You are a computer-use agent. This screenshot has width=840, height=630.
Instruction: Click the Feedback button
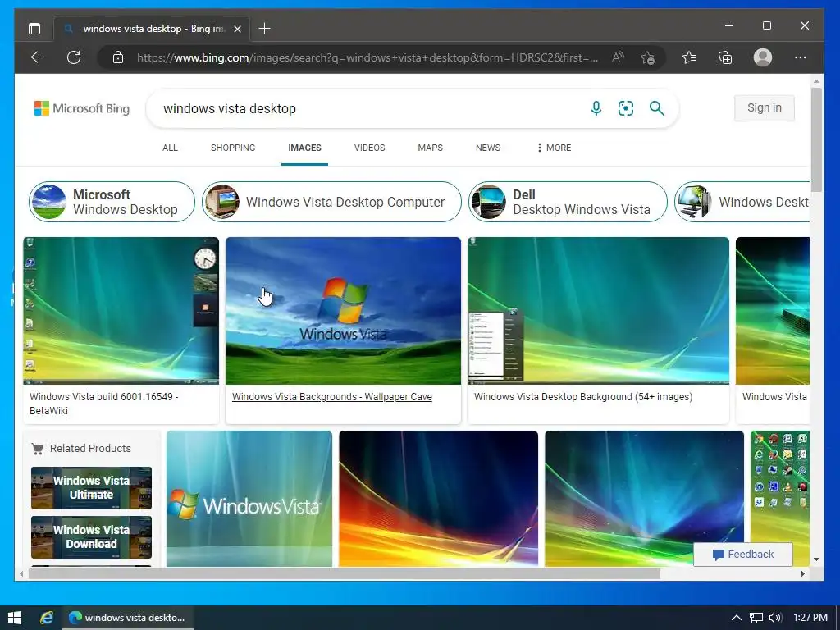[x=743, y=555]
